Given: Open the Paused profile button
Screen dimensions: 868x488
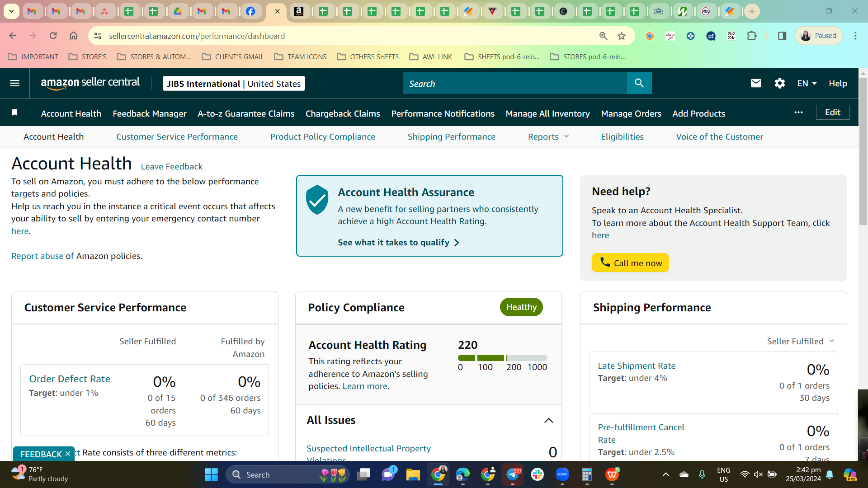Looking at the screenshot, I should coord(819,36).
